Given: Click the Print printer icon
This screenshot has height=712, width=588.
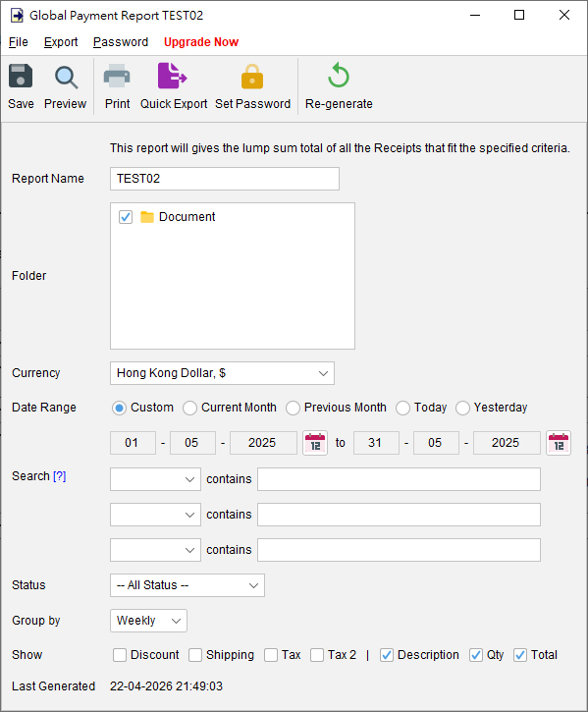Looking at the screenshot, I should (x=117, y=76).
